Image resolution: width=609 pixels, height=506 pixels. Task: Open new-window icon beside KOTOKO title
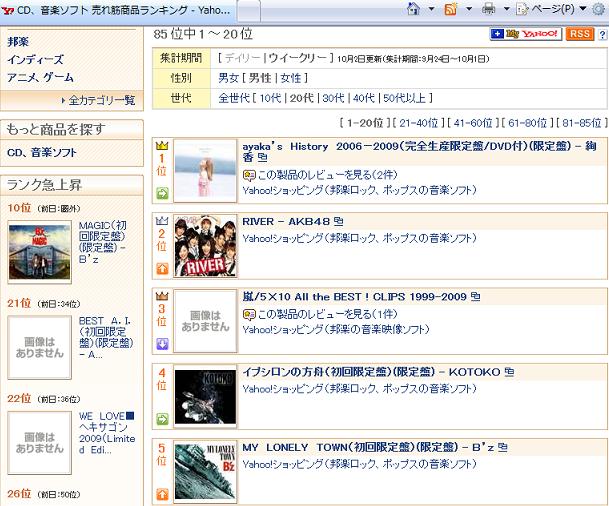click(509, 372)
